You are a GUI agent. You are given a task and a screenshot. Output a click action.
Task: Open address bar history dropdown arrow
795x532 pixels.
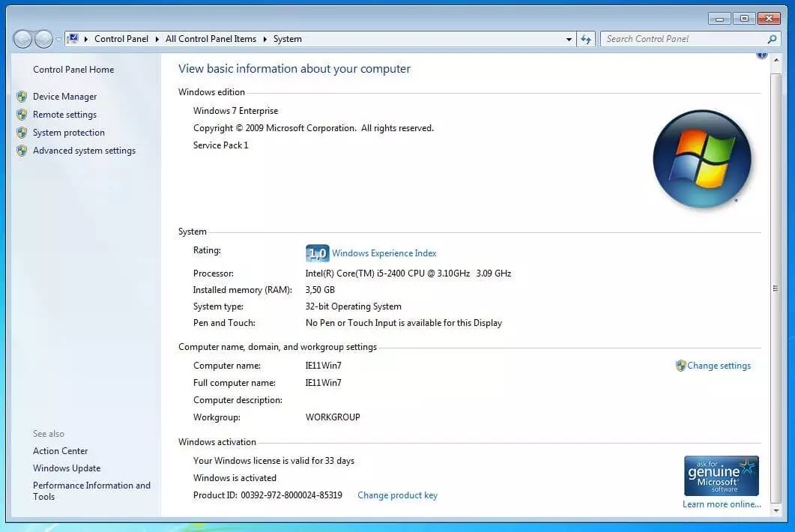tap(569, 39)
